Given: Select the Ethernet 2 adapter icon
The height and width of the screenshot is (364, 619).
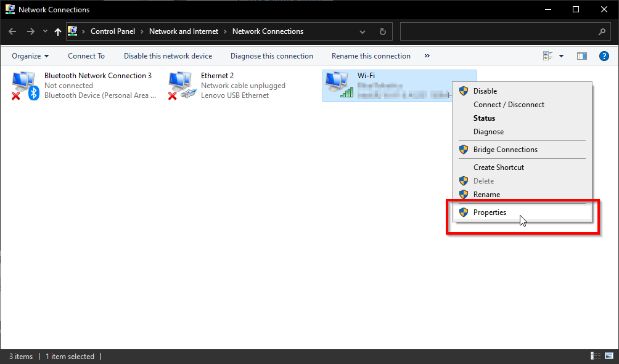Looking at the screenshot, I should coord(181,85).
